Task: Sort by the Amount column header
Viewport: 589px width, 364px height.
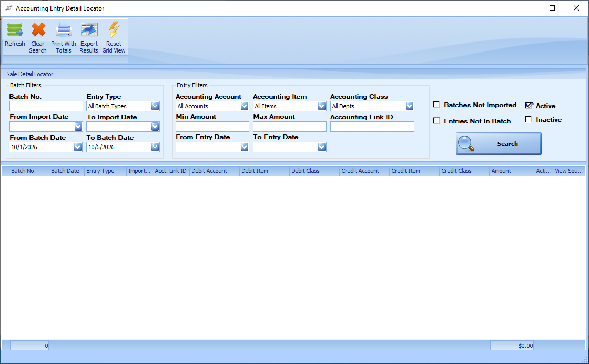Action: pyautogui.click(x=512, y=171)
